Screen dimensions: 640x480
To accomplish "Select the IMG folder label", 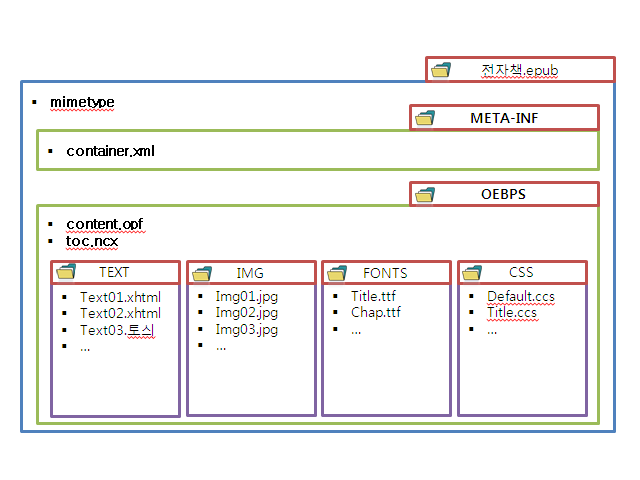I will point(250,273).
